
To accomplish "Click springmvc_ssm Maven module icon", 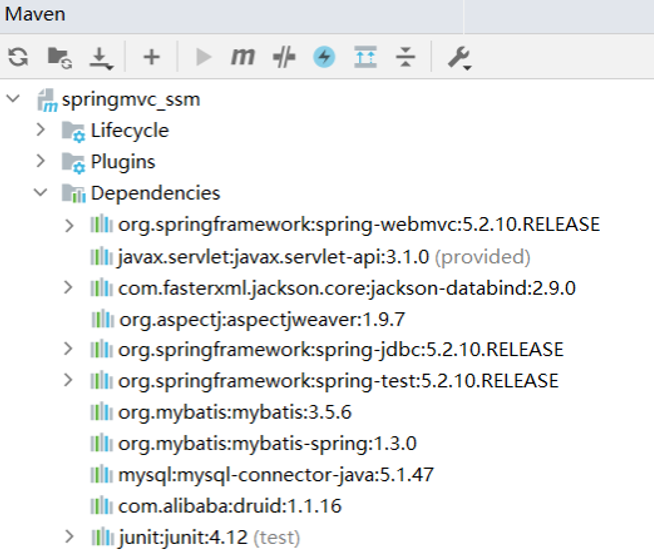I will (47, 100).
